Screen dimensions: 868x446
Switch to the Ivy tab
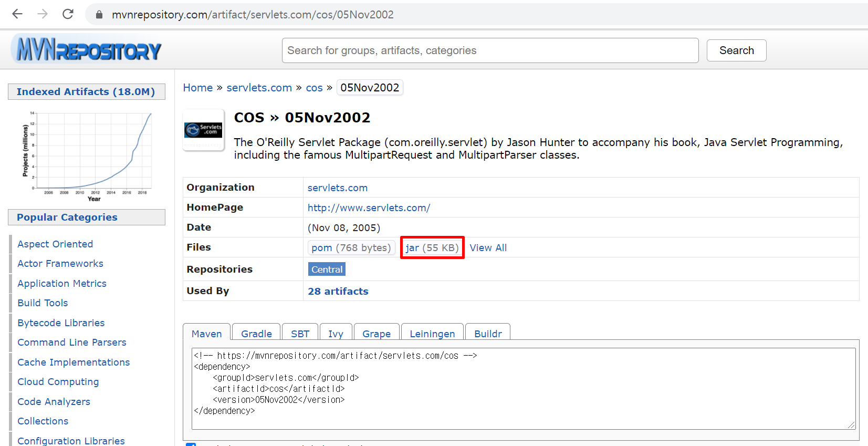(336, 334)
